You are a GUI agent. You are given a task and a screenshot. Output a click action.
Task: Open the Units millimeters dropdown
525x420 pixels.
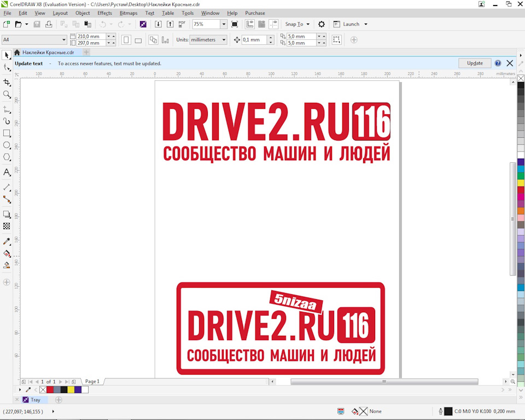(x=223, y=40)
